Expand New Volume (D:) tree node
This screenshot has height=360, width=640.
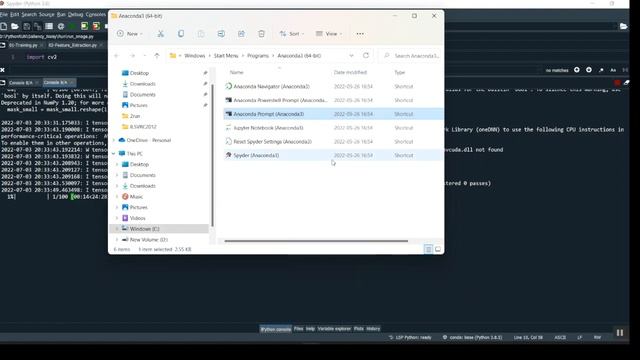tap(117, 240)
